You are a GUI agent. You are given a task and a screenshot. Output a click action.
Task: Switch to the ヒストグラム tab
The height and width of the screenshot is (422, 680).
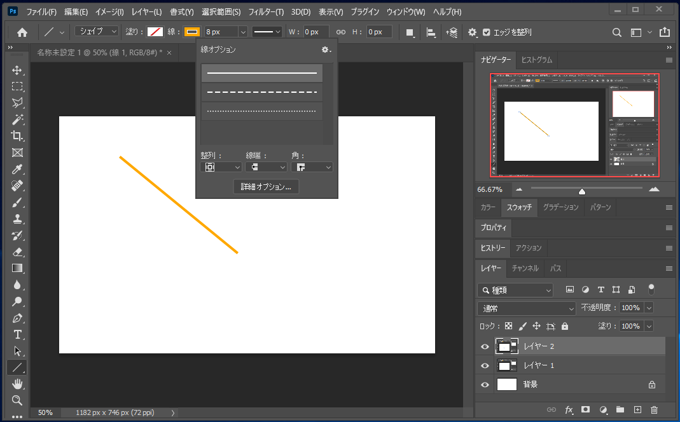coord(536,60)
